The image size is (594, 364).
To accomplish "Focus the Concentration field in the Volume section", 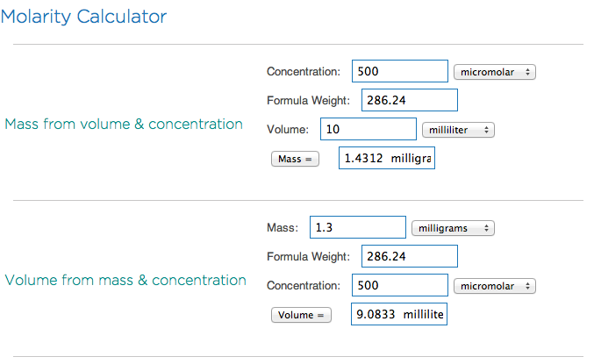I will [x=399, y=286].
